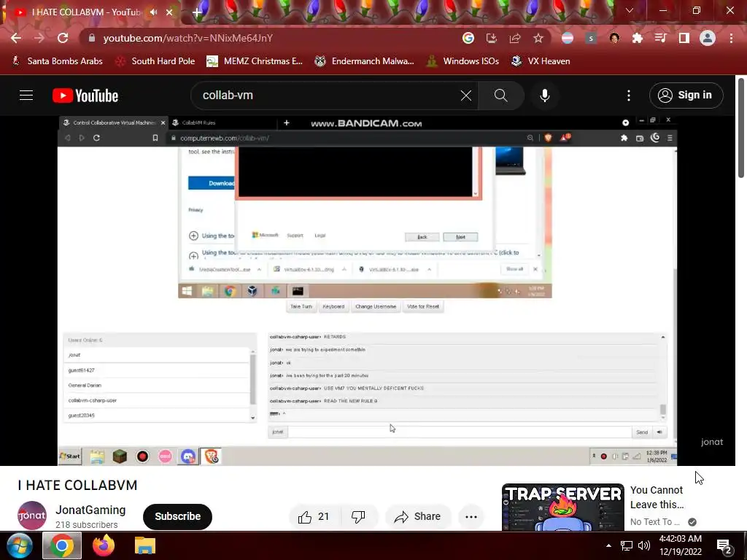Open the network icon in system tray
The width and height of the screenshot is (747, 560).
click(627, 545)
